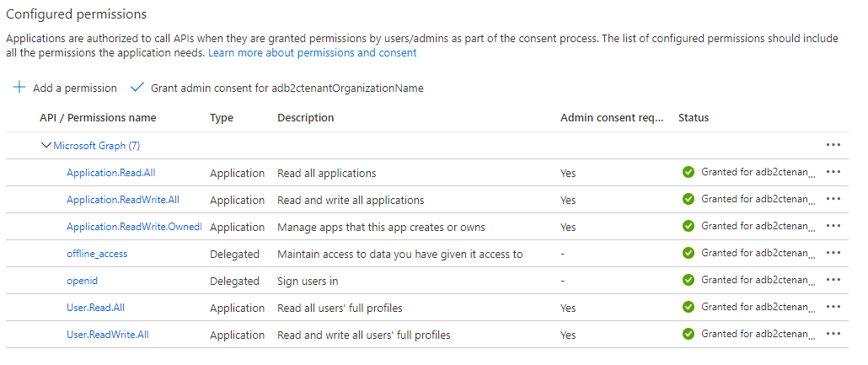Open ellipsis menu for User.Read.All row
This screenshot has height=365, width=868.
click(833, 307)
